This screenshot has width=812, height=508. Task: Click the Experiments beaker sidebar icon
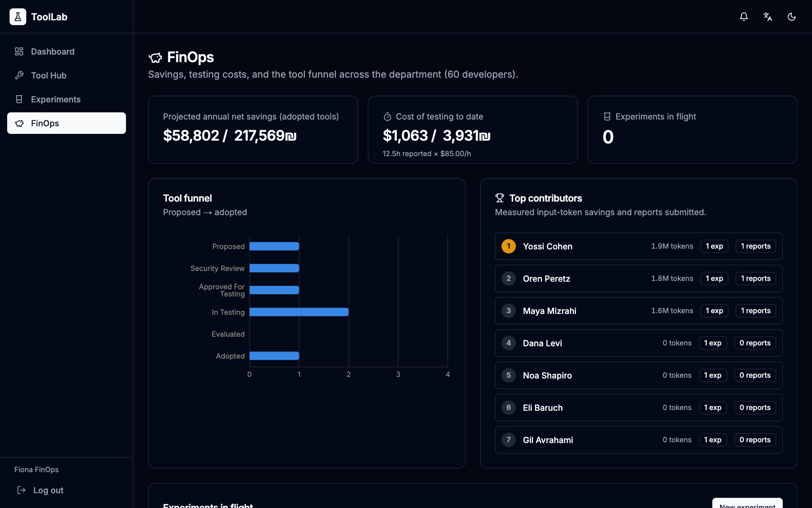point(19,99)
